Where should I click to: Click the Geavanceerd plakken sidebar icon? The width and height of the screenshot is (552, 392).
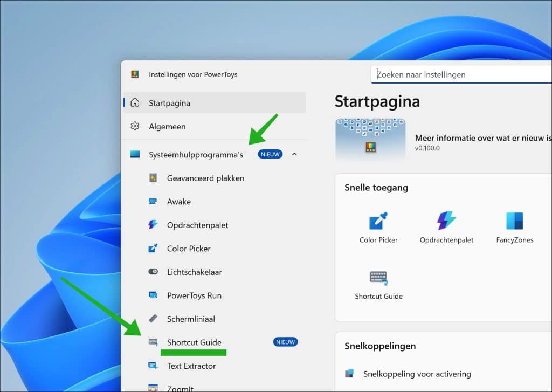(153, 178)
